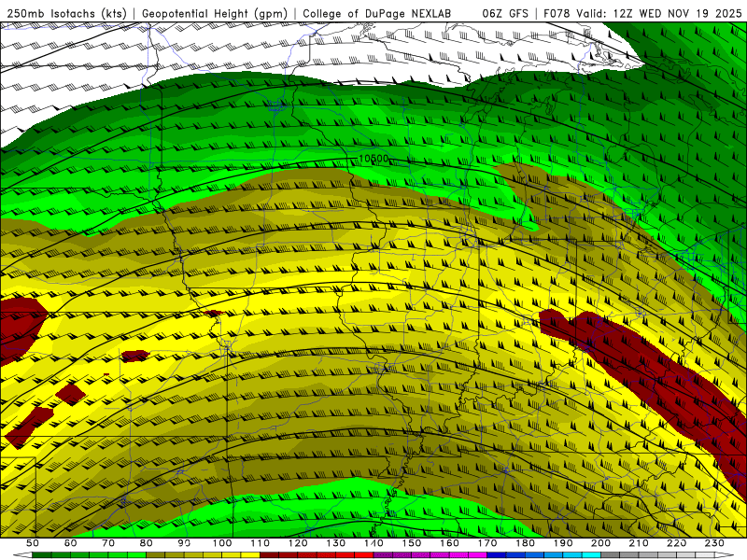Click the '10500' height contour label
The height and width of the screenshot is (560, 747).
click(x=373, y=158)
